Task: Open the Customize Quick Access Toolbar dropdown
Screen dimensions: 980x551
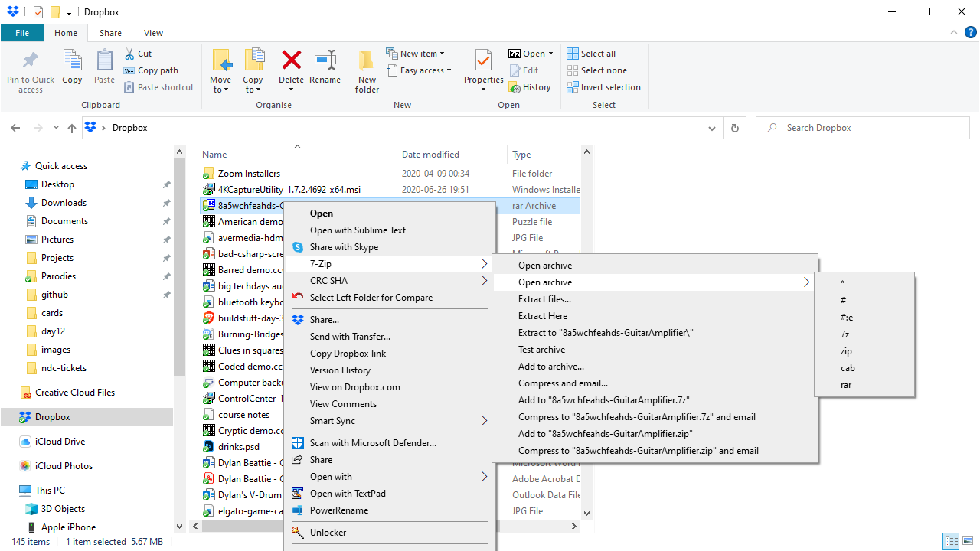Action: point(70,12)
